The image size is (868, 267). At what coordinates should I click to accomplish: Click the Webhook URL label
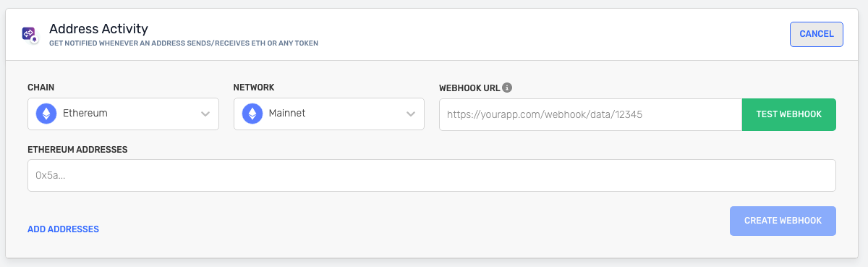point(469,88)
